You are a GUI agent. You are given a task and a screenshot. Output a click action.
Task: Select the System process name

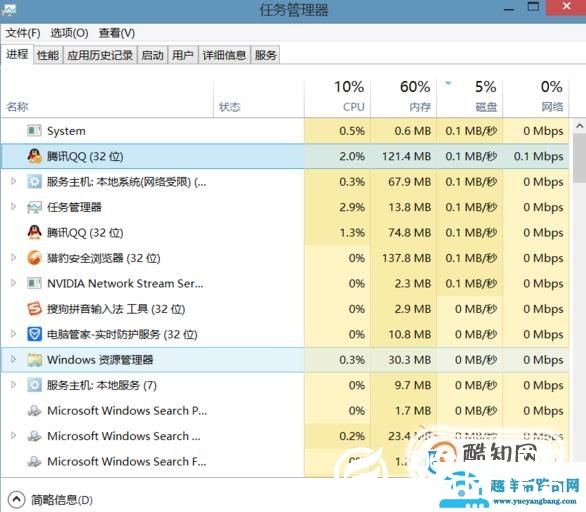66,131
